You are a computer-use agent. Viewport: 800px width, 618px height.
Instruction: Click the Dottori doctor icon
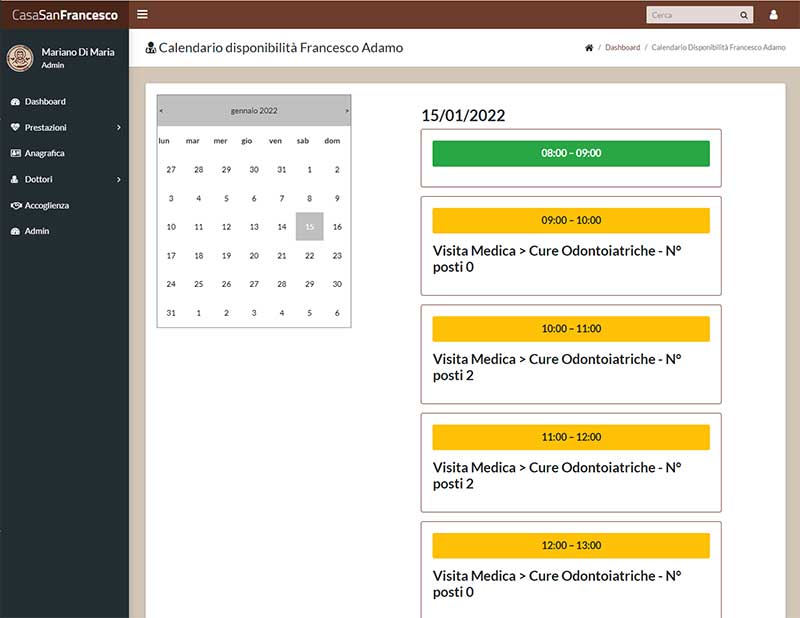tap(15, 179)
